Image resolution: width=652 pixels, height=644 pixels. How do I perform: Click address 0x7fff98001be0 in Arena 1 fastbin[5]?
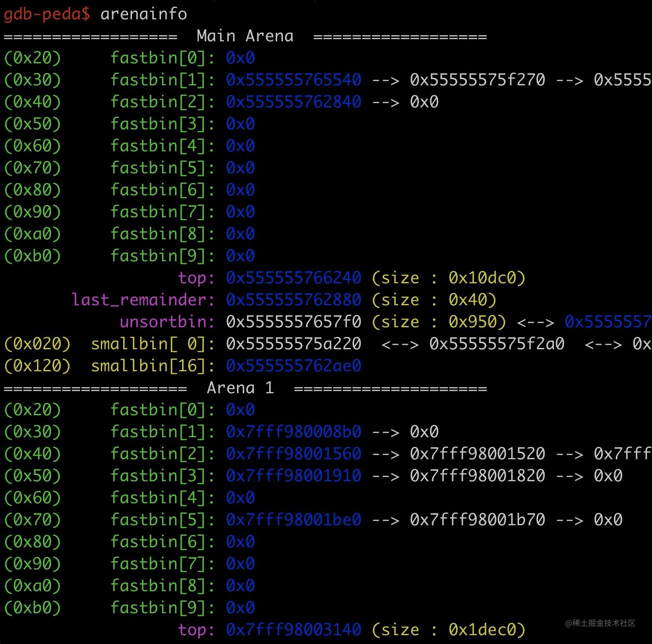click(293, 520)
